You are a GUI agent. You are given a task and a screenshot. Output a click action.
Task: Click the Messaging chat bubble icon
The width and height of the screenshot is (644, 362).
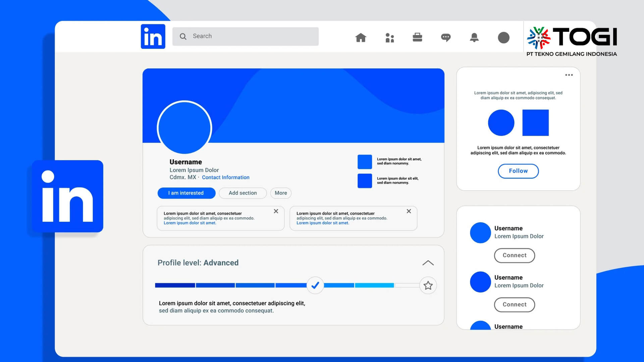coord(446,37)
